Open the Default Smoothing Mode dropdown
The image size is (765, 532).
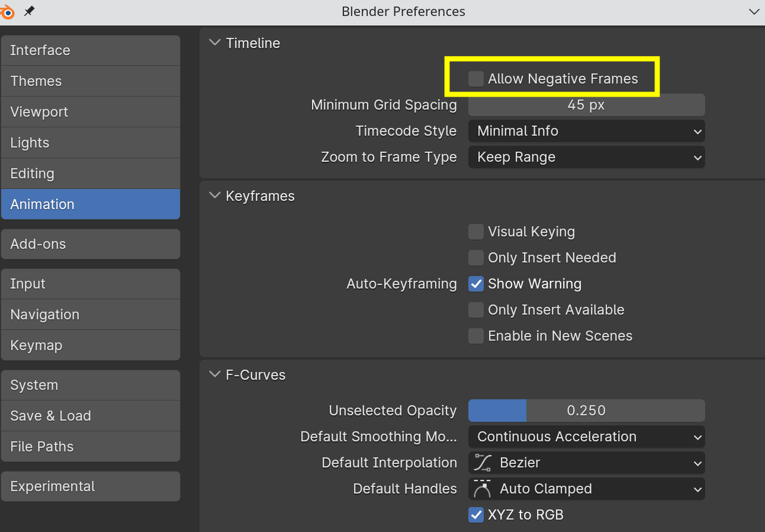(x=586, y=436)
